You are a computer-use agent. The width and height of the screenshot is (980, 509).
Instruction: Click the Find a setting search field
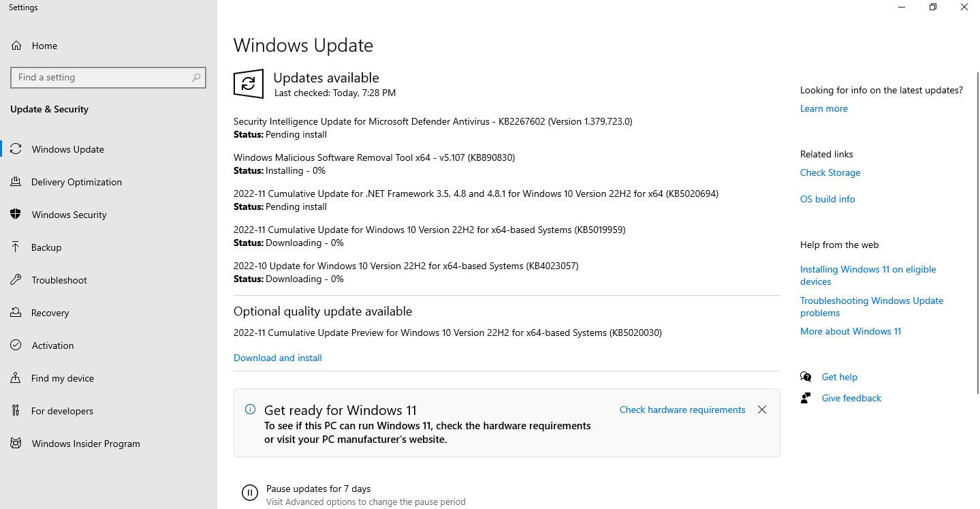tap(108, 78)
